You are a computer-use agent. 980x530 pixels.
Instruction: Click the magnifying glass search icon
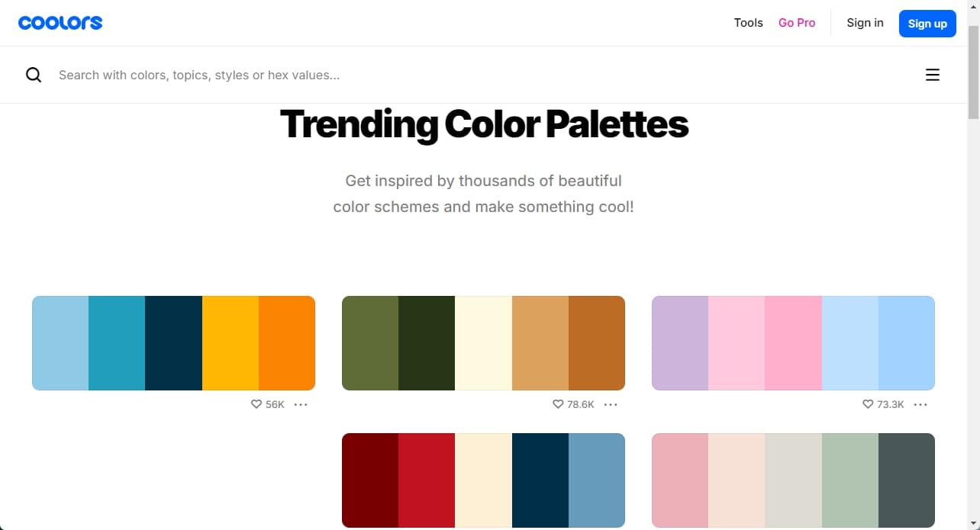[x=34, y=75]
